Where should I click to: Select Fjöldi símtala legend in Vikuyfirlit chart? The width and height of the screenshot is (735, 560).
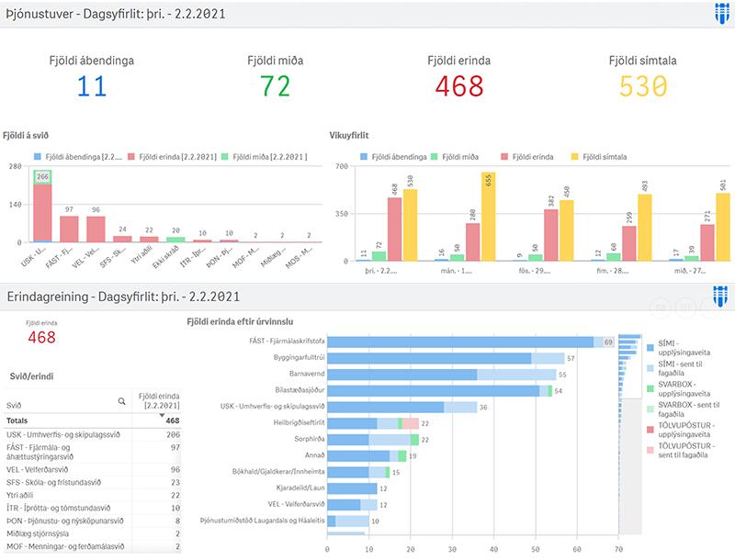(599, 157)
